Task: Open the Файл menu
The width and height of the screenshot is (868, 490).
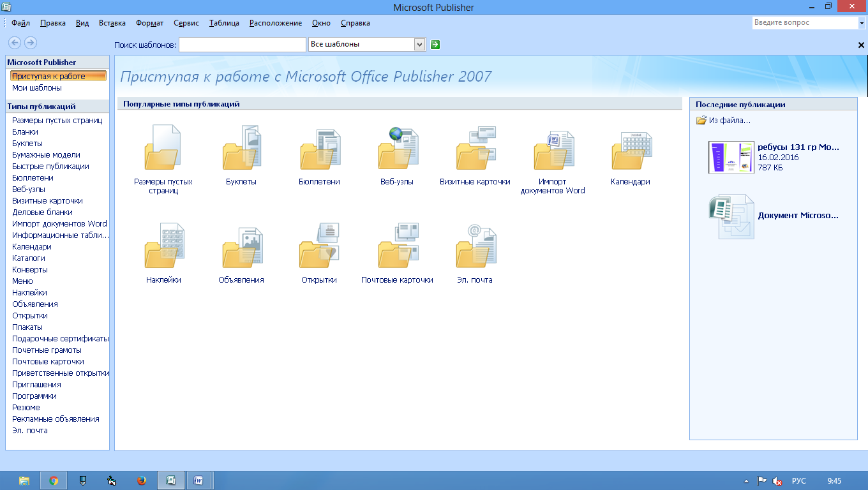Action: (20, 23)
